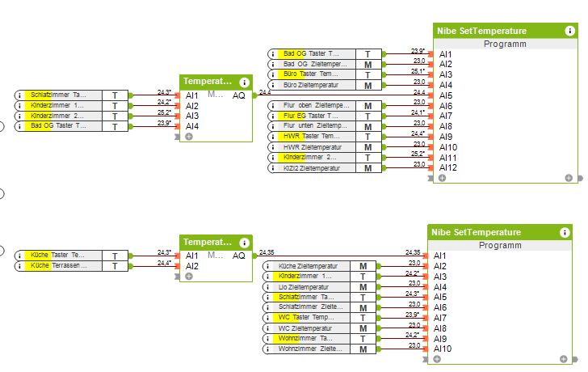588x372 pixels.
Task: Open info icon of Büro Zieltemperatur memory flag
Action: pyautogui.click(x=273, y=85)
